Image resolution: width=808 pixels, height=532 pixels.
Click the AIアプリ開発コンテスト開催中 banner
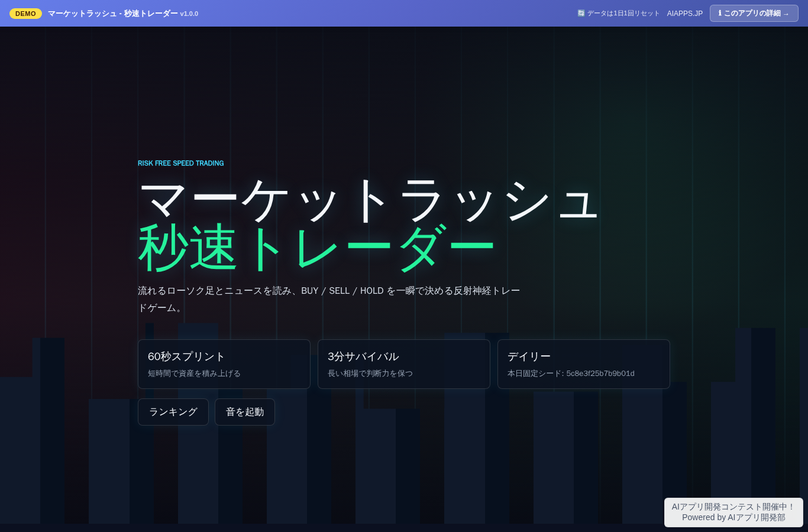[733, 512]
